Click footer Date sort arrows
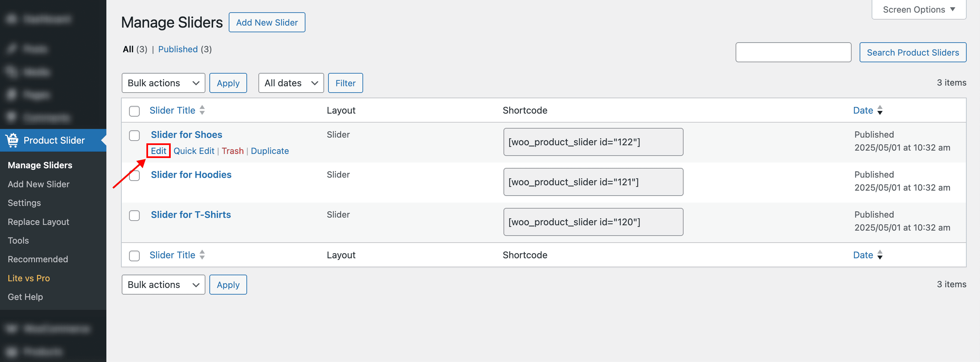 click(880, 255)
